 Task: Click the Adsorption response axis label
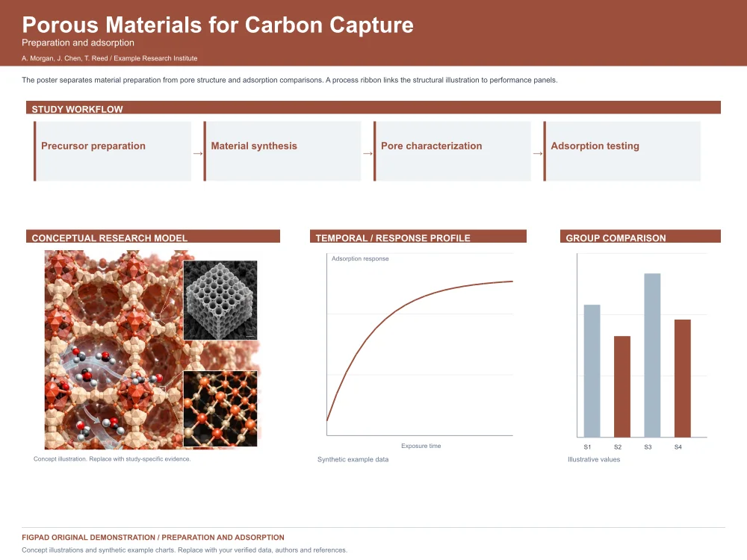(x=360, y=258)
